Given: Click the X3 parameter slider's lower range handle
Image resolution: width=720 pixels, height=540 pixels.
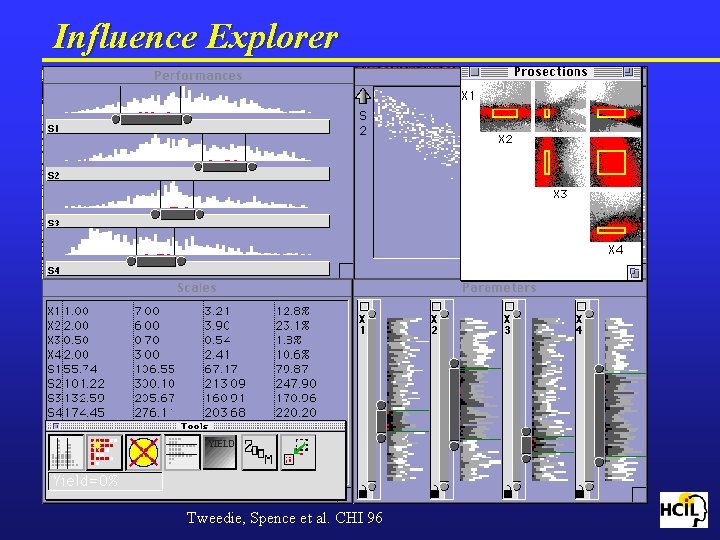Looking at the screenshot, I should pyautogui.click(x=526, y=458).
